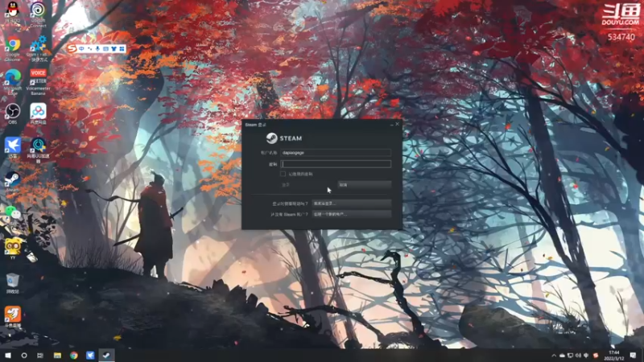
Task: Open the Ubisoft Connect desktop shortcut
Action: coord(38,13)
